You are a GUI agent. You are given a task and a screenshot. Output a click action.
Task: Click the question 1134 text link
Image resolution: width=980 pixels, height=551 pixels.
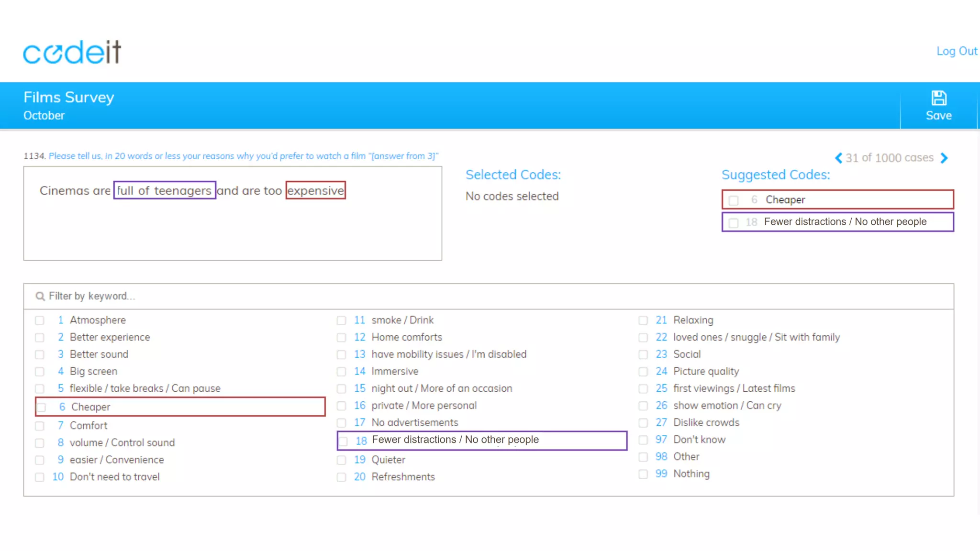coord(243,156)
